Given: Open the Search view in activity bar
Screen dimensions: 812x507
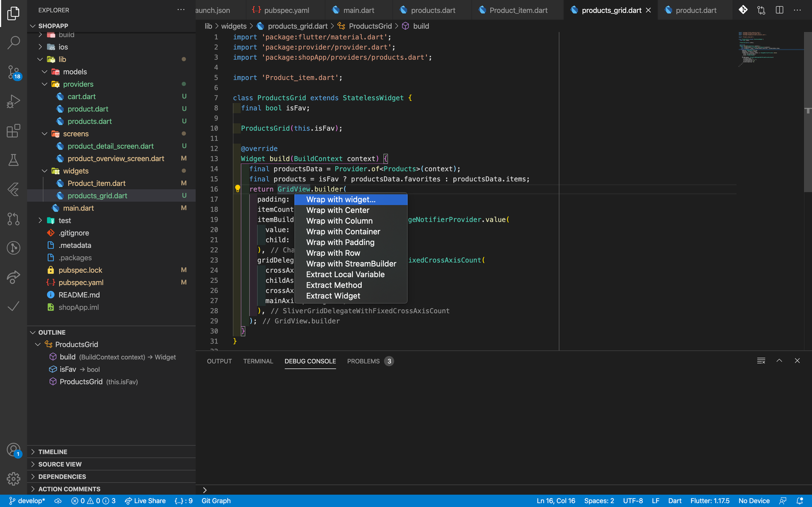Looking at the screenshot, I should (13, 43).
